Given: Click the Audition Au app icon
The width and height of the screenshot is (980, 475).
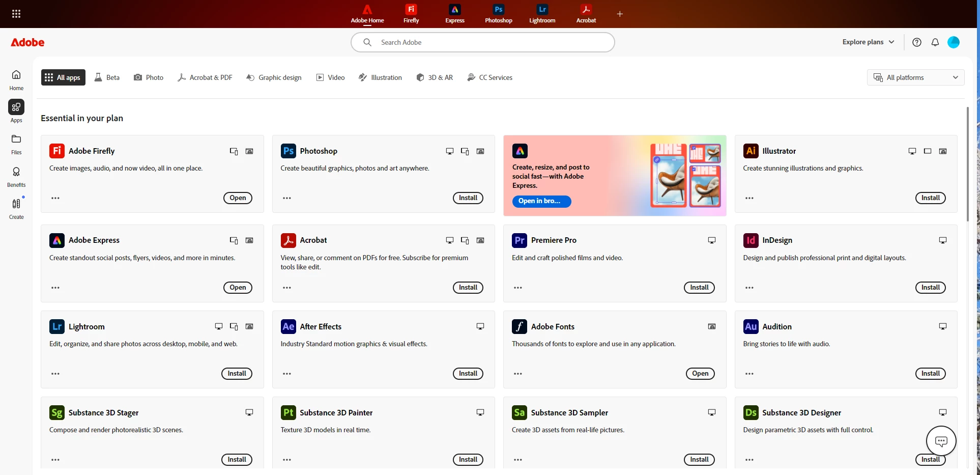Looking at the screenshot, I should pos(751,326).
